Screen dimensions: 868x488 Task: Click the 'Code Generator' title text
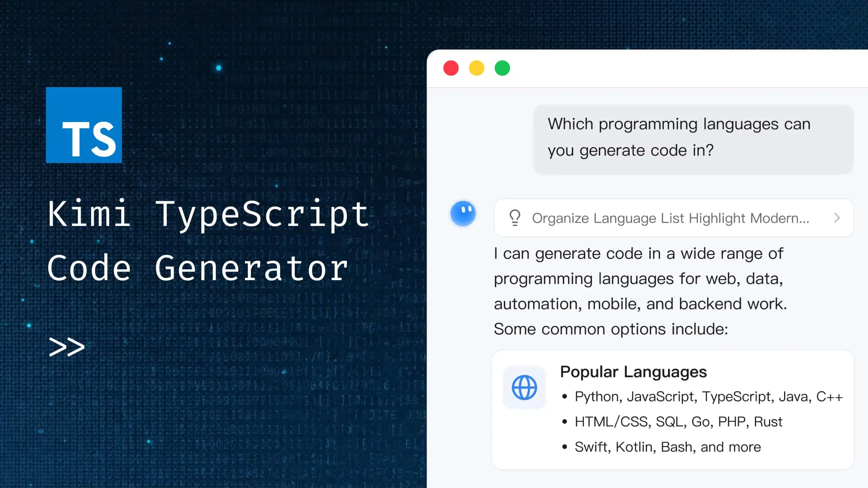pos(198,268)
